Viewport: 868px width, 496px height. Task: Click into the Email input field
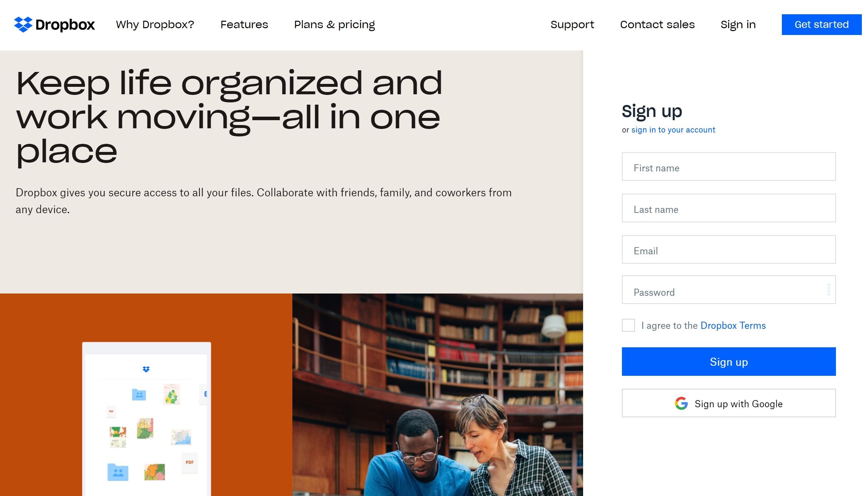point(728,249)
